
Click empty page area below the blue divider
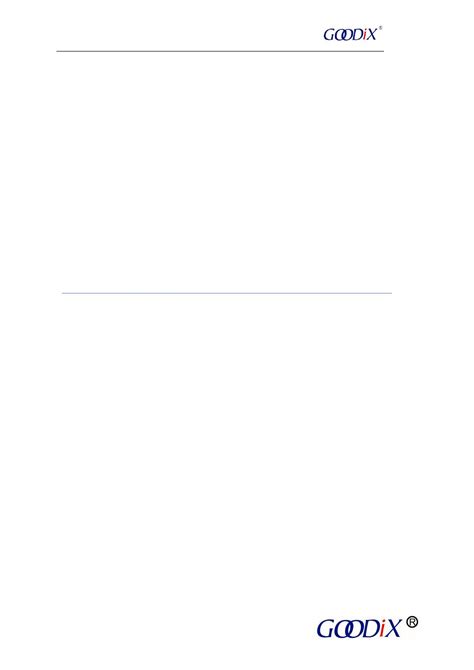pyautogui.click(x=227, y=449)
